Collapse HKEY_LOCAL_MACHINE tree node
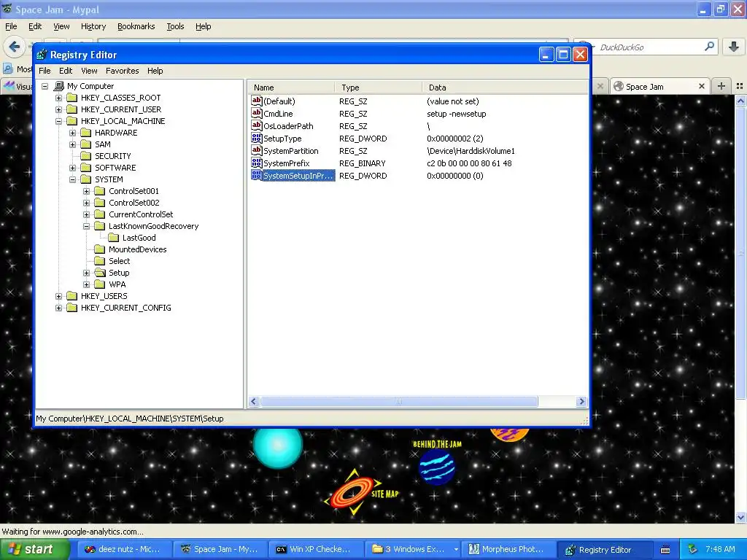This screenshot has height=560, width=747. coord(58,121)
